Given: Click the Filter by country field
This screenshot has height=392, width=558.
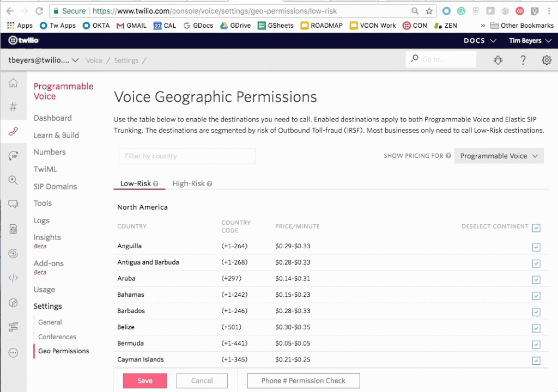Looking at the screenshot, I should (x=187, y=156).
